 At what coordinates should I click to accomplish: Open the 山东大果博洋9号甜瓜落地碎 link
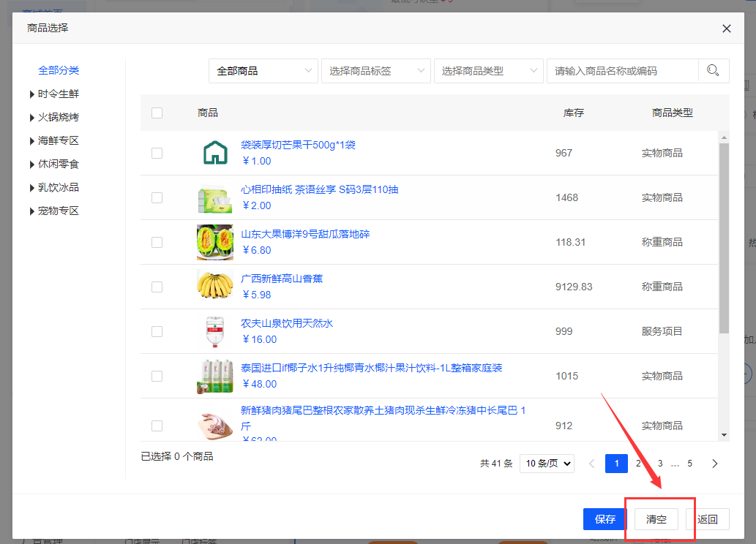pyautogui.click(x=305, y=234)
